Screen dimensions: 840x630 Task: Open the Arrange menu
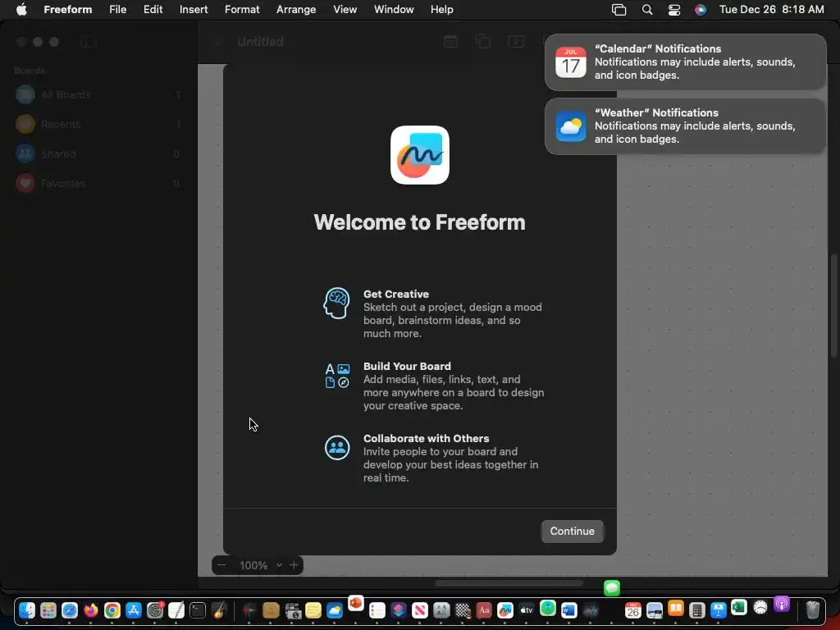[x=295, y=10]
